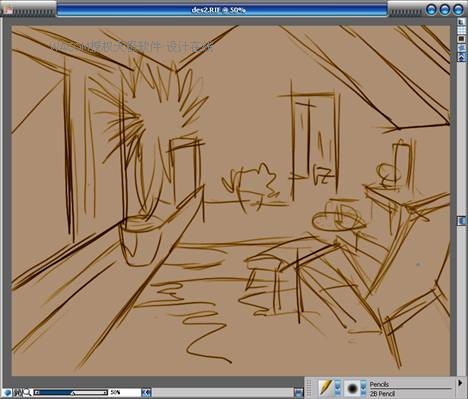This screenshot has height=399, width=468.
Task: Click the scrollbar's up arrow button
Action: (x=462, y=57)
